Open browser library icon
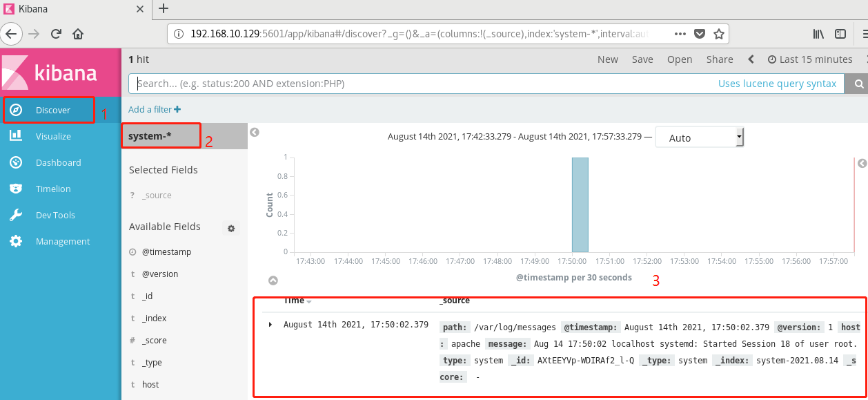868x400 pixels. point(818,34)
